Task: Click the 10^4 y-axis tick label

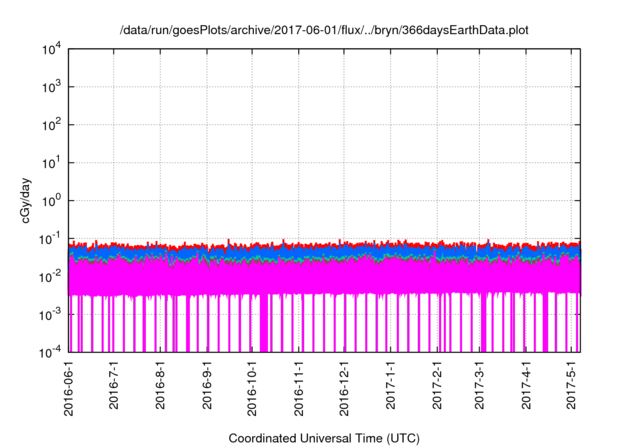Action: (51, 50)
